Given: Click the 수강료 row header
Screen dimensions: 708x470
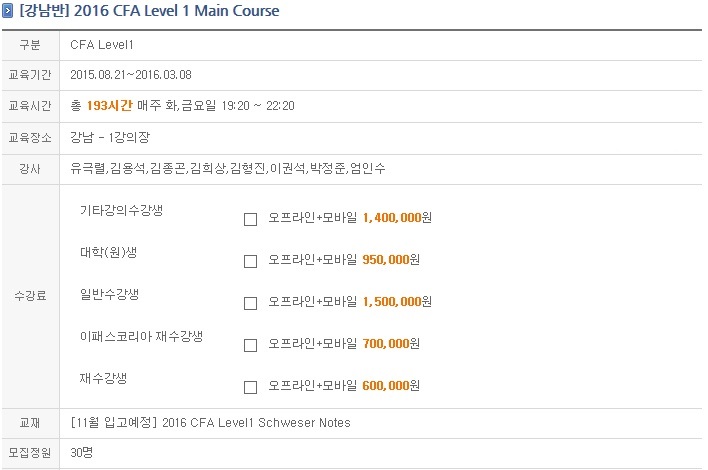Looking at the screenshot, I should pos(30,296).
